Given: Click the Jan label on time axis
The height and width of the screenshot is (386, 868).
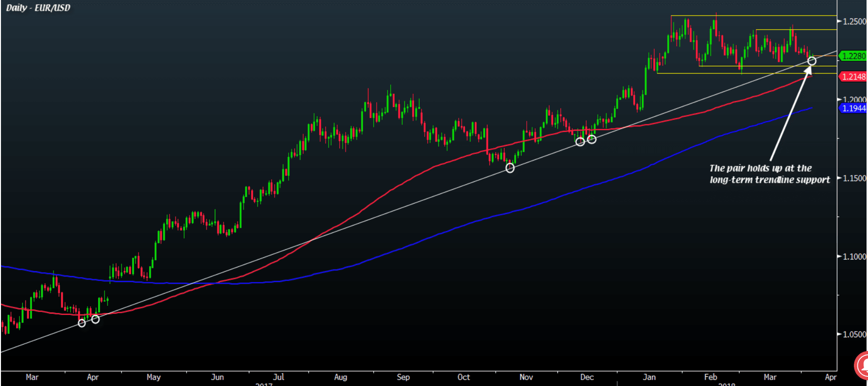Looking at the screenshot, I should click(x=649, y=377).
